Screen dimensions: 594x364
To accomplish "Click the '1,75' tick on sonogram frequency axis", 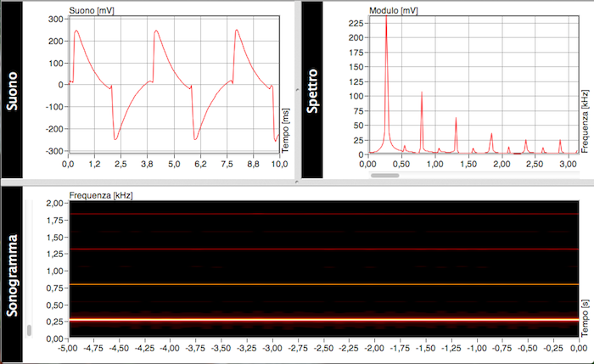I will 55,220.
